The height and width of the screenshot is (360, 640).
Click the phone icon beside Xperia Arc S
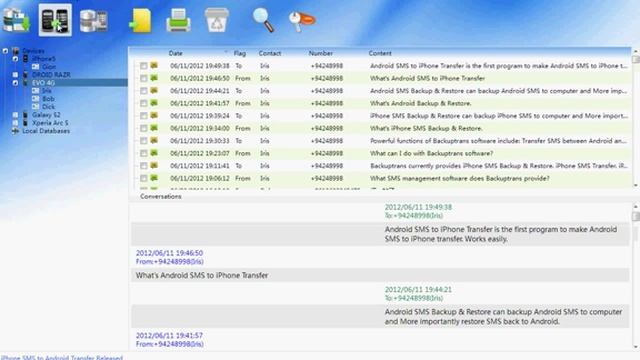(25, 123)
